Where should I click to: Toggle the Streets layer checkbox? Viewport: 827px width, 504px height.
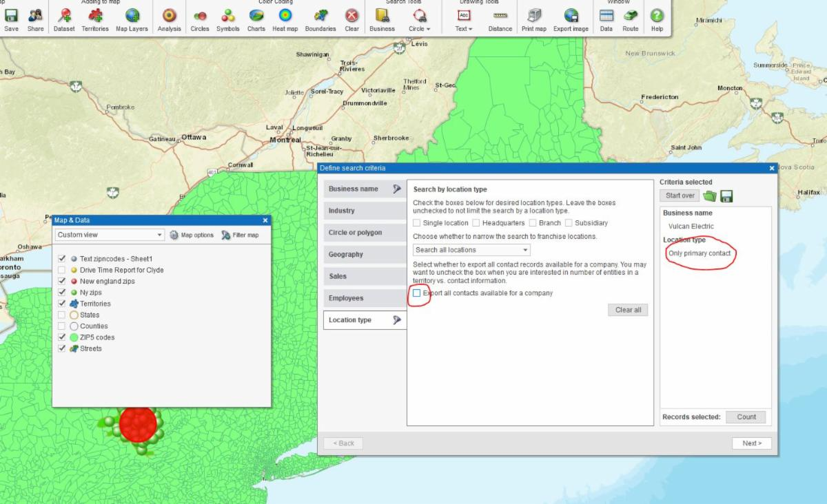click(x=62, y=348)
